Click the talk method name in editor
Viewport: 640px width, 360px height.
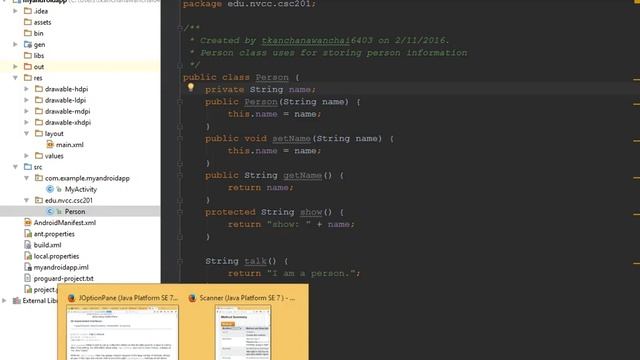256,261
